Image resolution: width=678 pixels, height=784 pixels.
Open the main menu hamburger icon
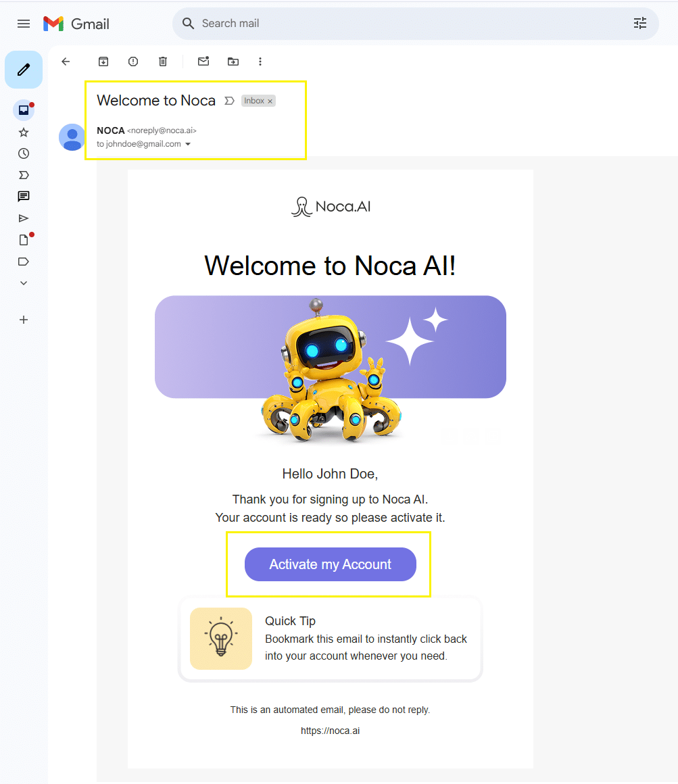pyautogui.click(x=24, y=24)
